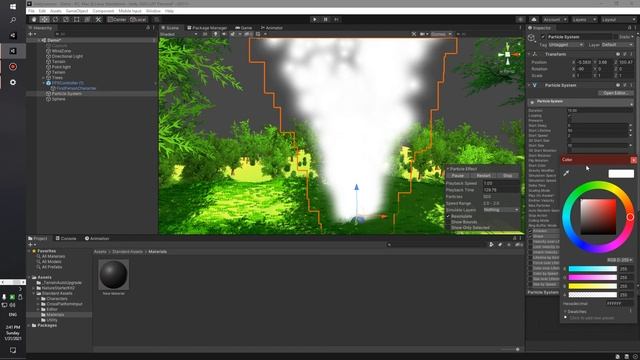Switch to the Console tab
Image resolution: width=640 pixels, height=360 pixels.
coord(66,238)
